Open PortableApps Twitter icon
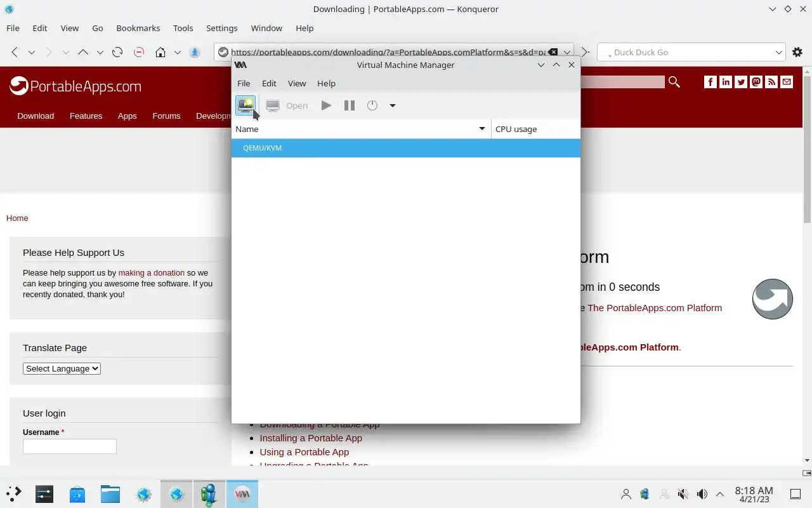 741,82
